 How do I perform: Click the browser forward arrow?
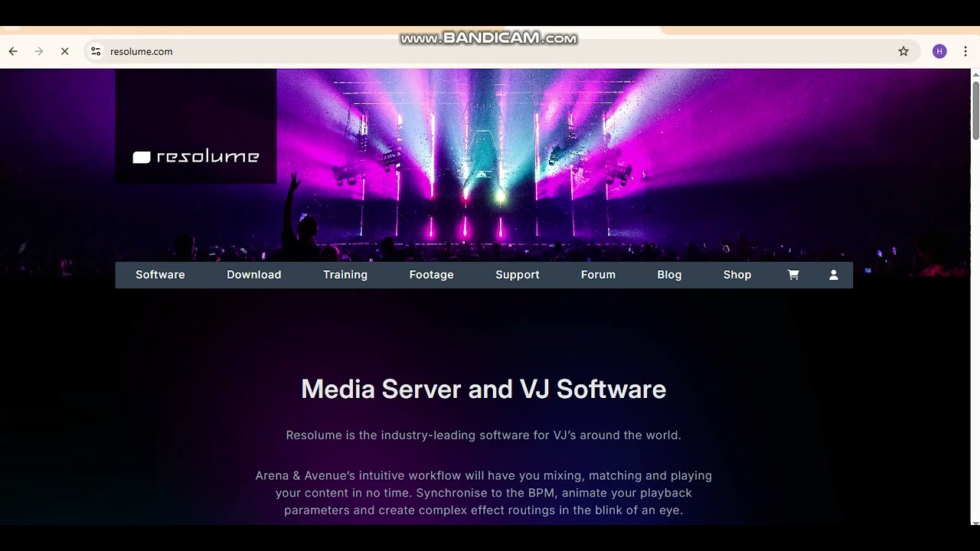(39, 51)
